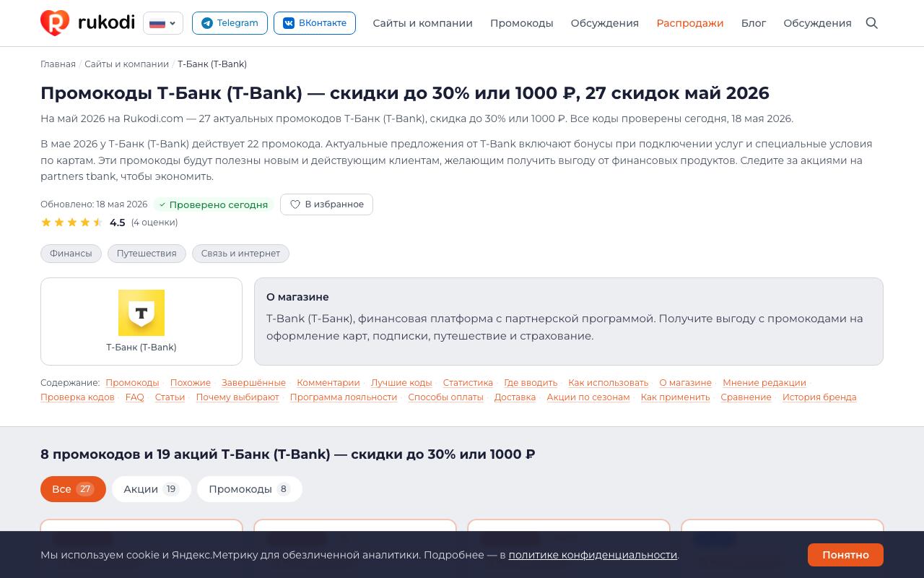
Task: Jump to Проверка кодов section
Action: click(77, 397)
